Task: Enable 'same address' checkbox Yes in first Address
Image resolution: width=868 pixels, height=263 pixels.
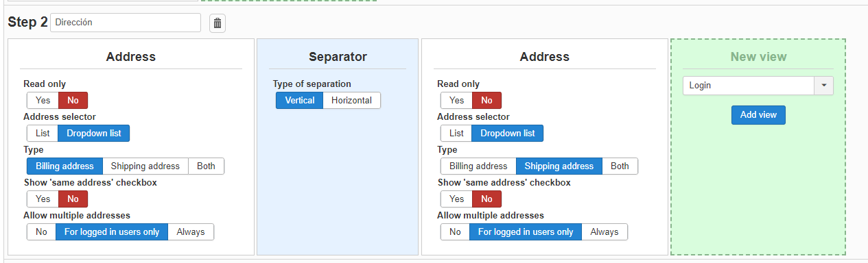Action: click(43, 199)
